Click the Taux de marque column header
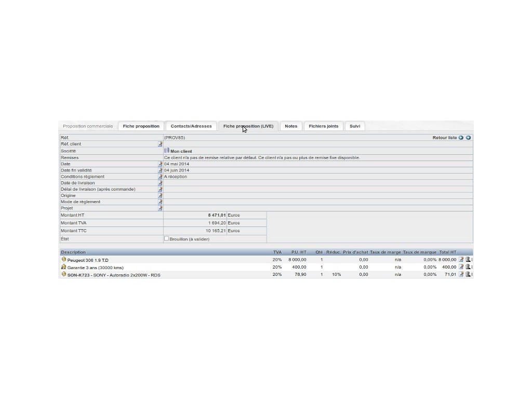The image size is (532, 399). pos(420,252)
